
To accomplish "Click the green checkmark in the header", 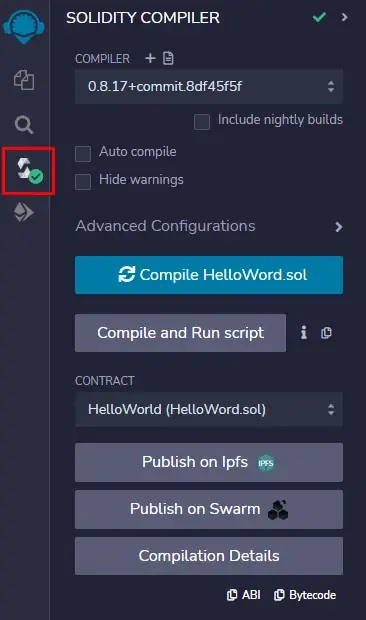I will pyautogui.click(x=319, y=17).
